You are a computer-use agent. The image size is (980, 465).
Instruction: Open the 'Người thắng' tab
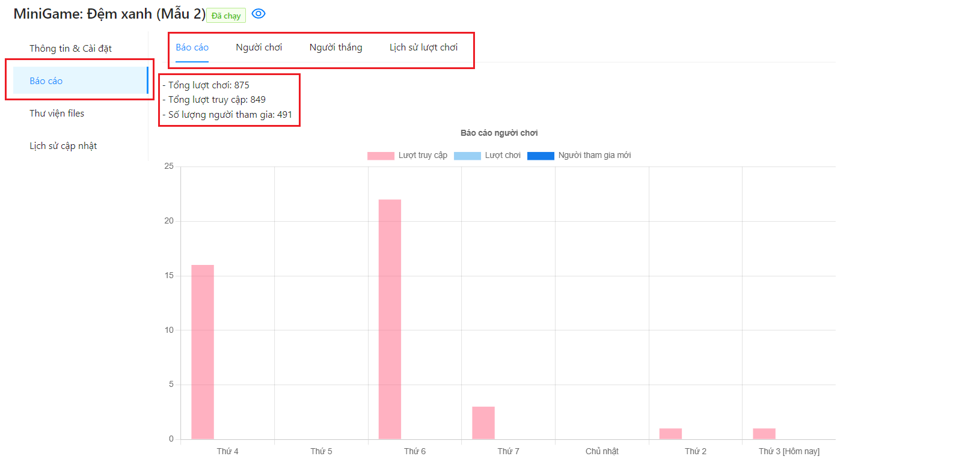335,47
